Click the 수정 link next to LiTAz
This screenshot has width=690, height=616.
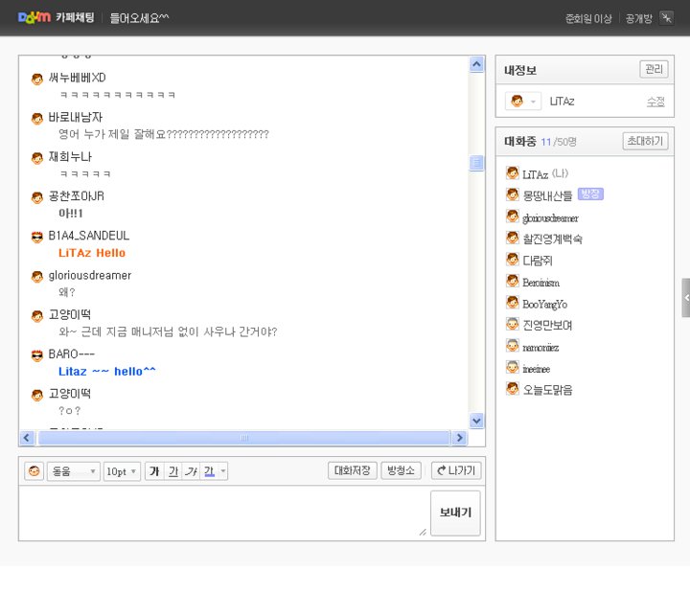tap(655, 102)
